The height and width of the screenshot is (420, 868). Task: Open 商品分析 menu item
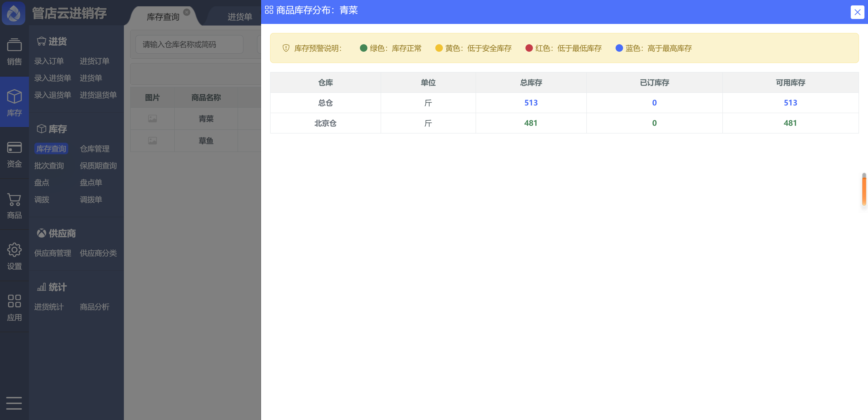94,307
